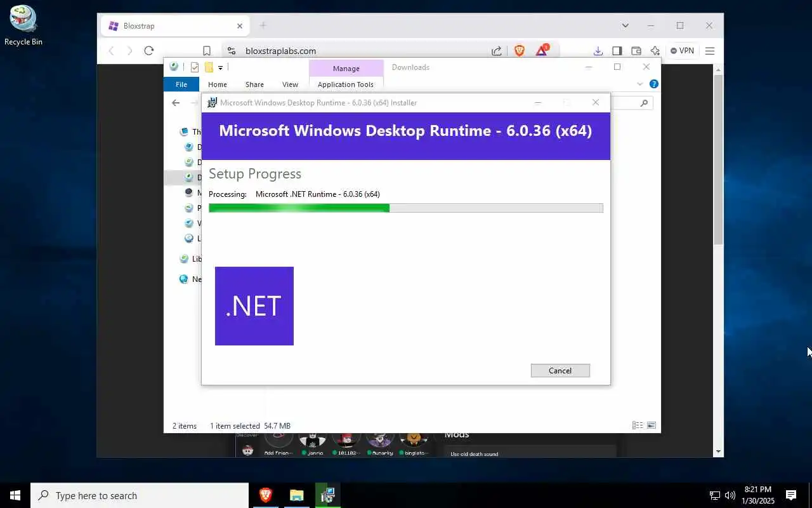812x508 pixels.
Task: Reload the bloxstraplabs.com page
Action: 149,51
